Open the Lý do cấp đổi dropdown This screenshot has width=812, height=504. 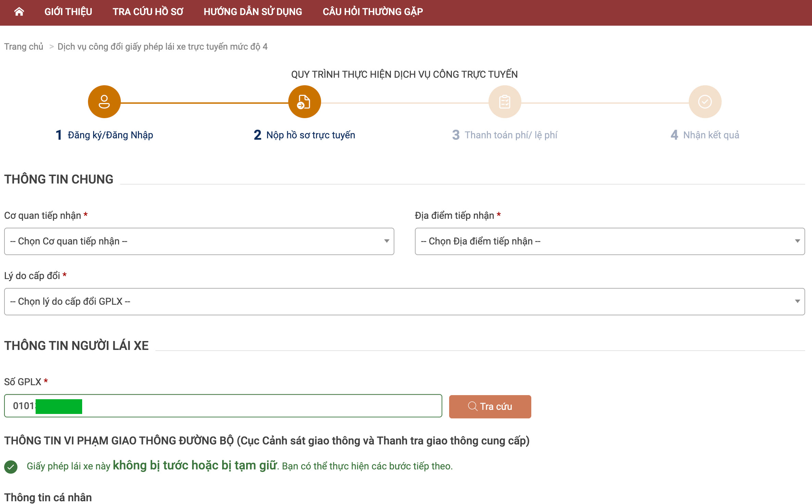tap(404, 302)
